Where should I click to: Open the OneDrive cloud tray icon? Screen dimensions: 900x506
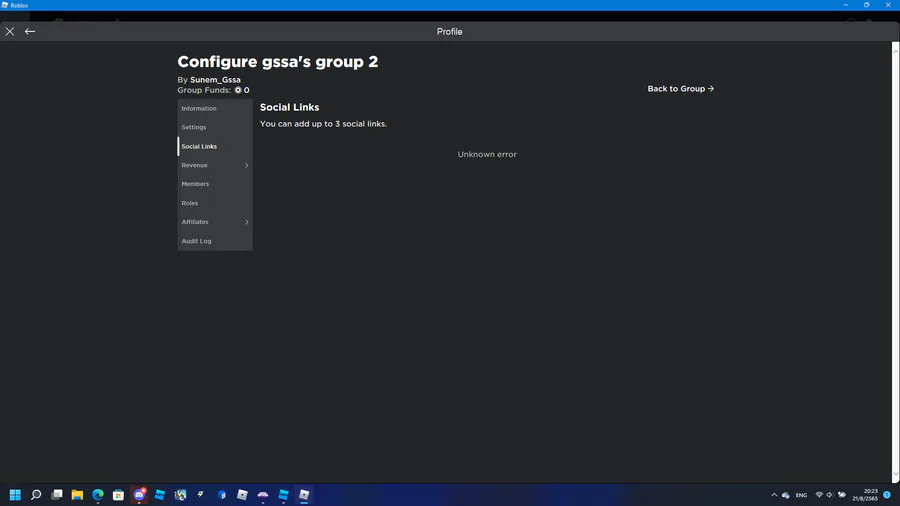pyautogui.click(x=786, y=495)
